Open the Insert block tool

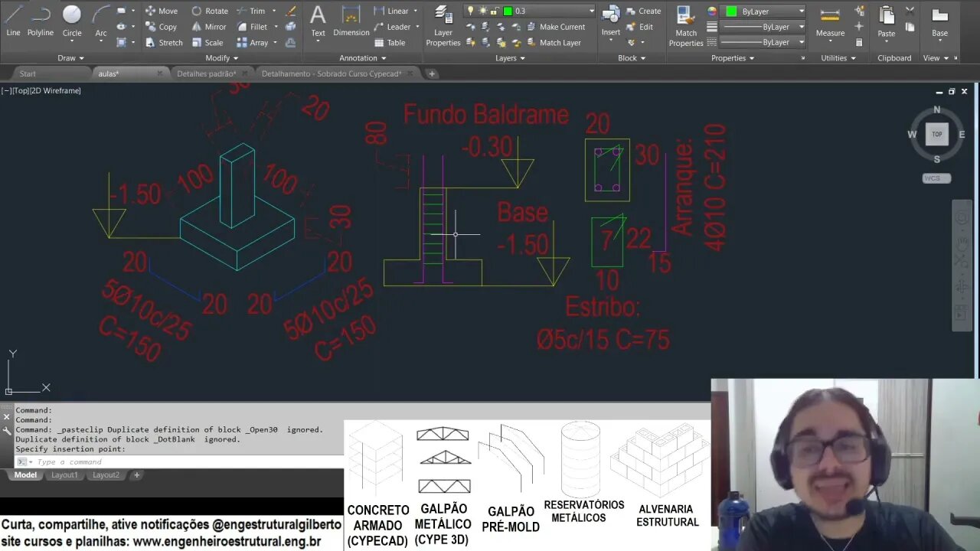click(611, 21)
